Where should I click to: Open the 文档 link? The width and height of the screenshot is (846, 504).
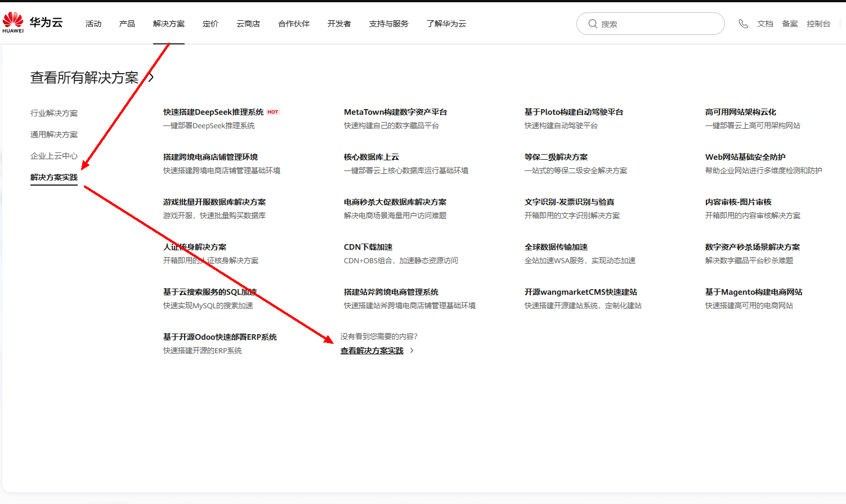click(x=765, y=24)
